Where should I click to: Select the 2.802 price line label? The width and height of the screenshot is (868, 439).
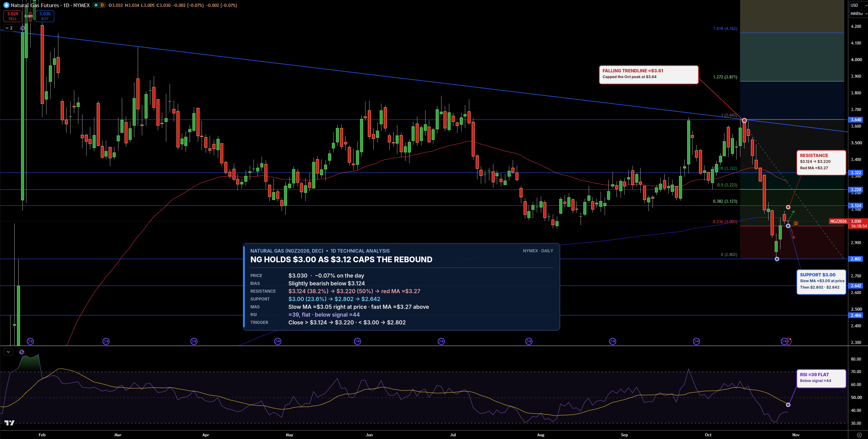click(x=855, y=259)
